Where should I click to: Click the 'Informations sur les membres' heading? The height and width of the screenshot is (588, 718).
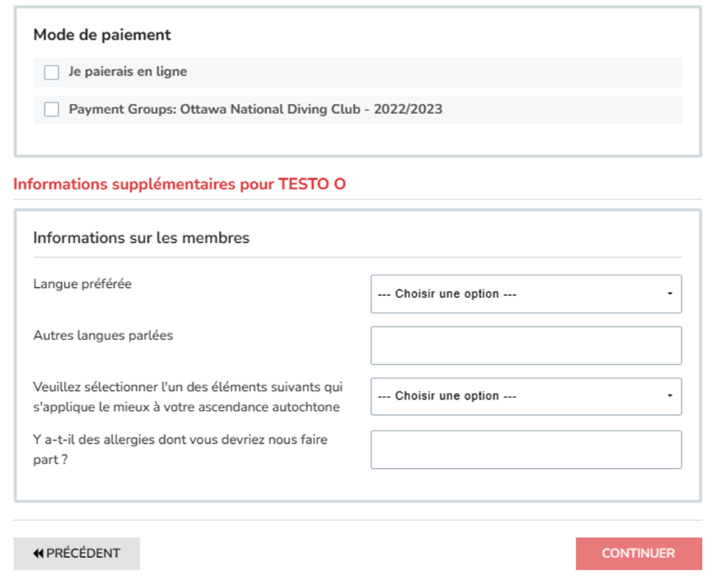141,238
